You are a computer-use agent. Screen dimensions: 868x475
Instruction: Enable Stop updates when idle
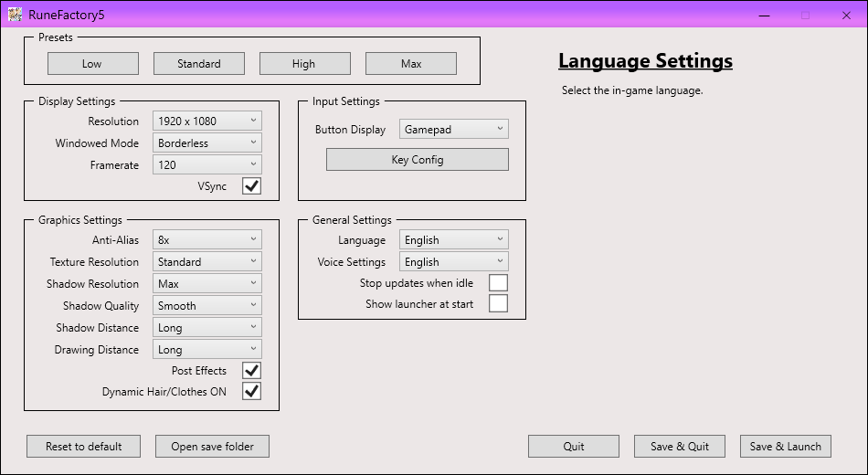coord(498,283)
